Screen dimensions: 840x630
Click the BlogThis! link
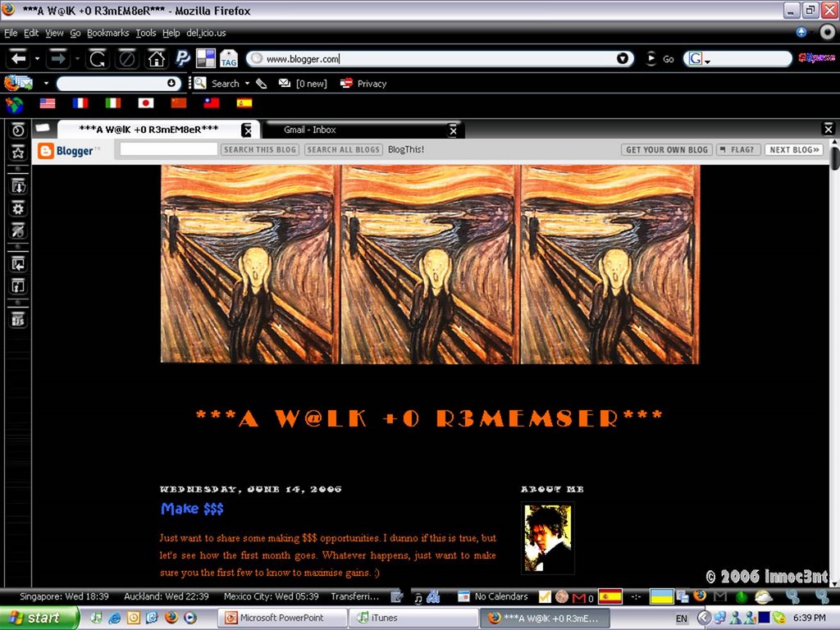pos(406,149)
